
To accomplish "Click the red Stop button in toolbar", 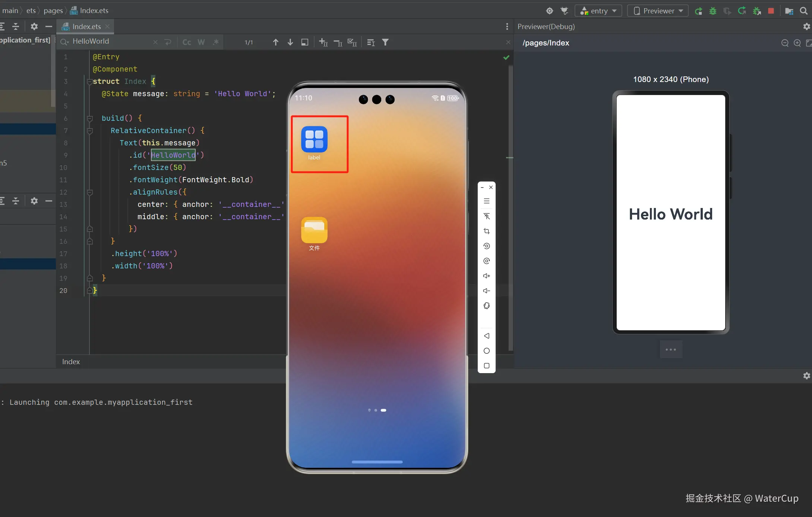I will click(x=771, y=11).
